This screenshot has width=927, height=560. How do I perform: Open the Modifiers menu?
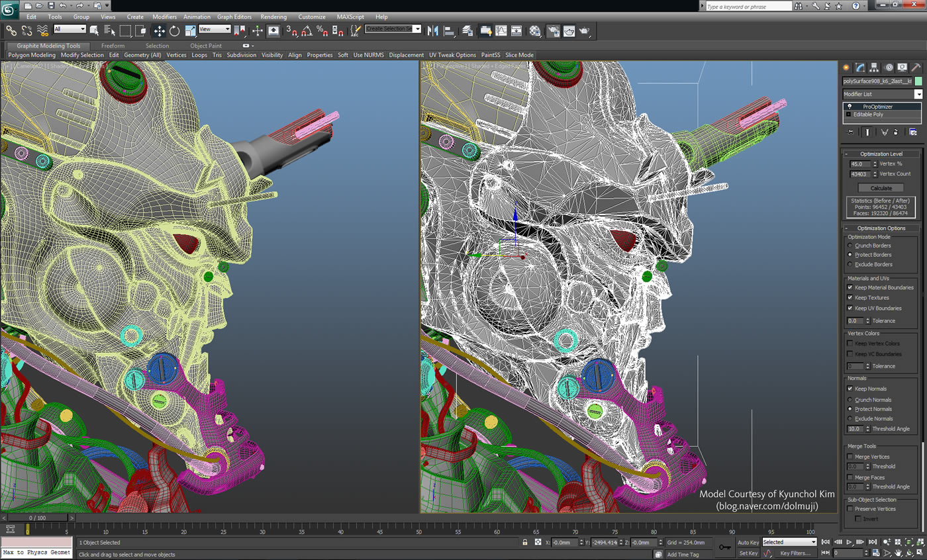[164, 17]
